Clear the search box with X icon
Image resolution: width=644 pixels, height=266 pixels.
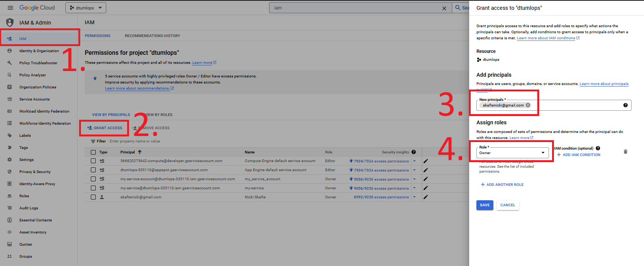pos(444,8)
